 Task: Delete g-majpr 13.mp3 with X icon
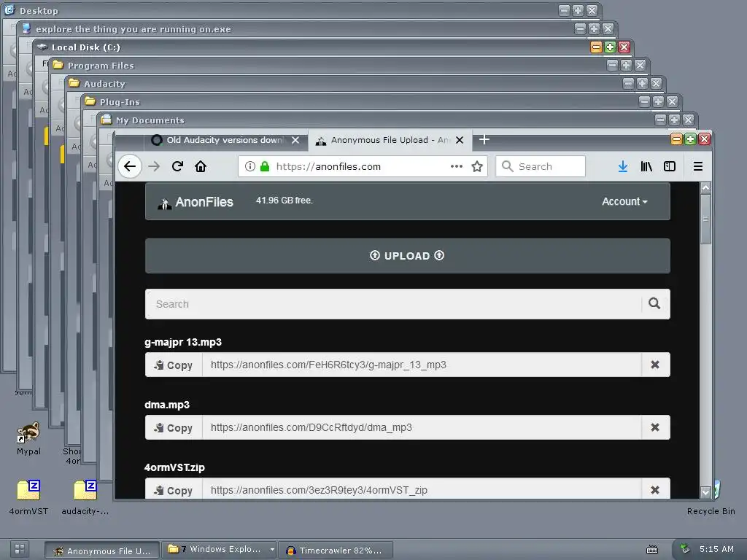click(655, 365)
